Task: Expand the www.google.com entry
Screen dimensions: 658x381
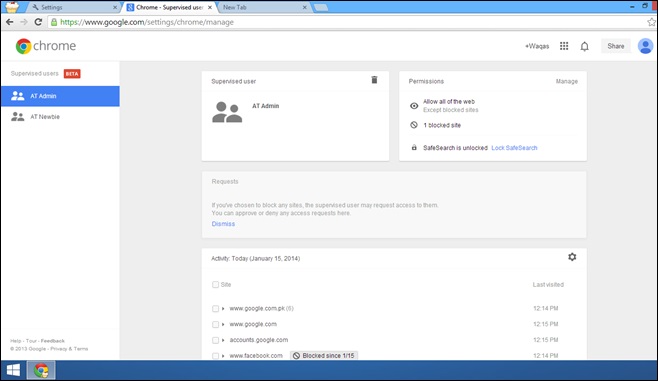Action: (x=223, y=324)
